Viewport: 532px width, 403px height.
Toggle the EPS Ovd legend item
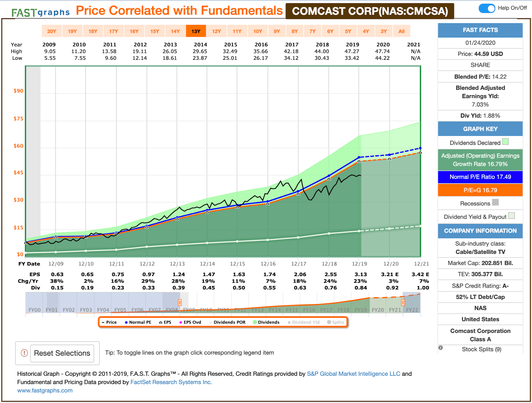coord(190,322)
